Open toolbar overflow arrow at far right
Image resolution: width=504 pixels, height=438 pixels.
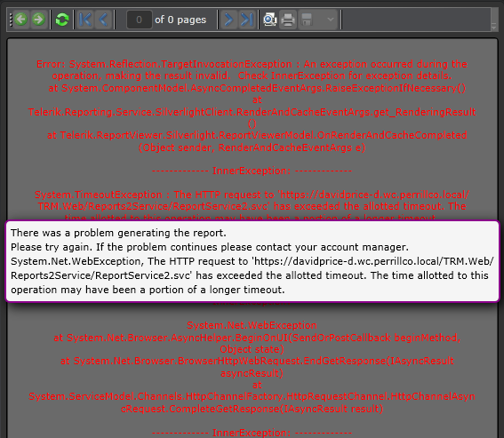click(493, 27)
